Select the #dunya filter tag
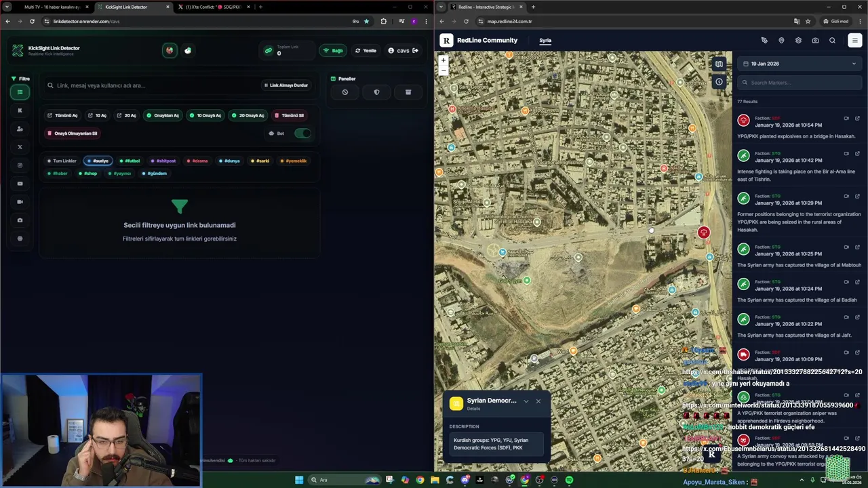 click(x=229, y=161)
